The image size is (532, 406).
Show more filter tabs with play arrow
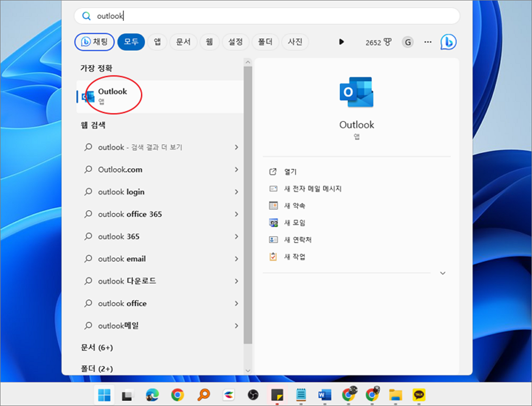[x=341, y=42]
